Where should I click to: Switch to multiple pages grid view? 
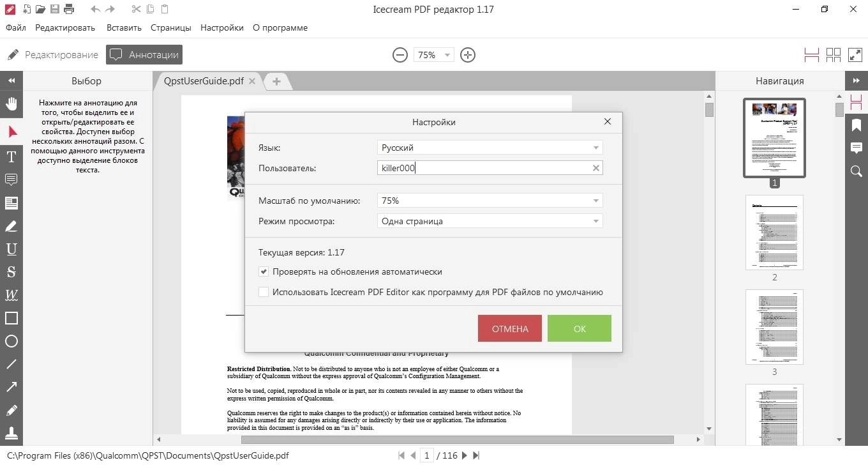tap(834, 55)
